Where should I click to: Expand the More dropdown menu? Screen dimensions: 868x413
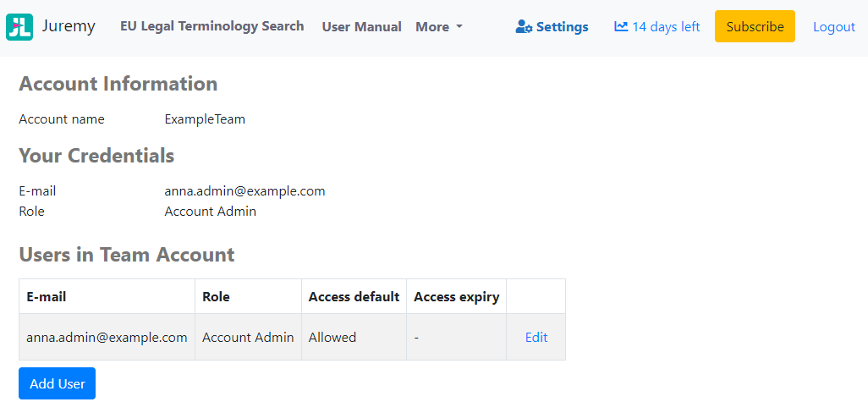click(x=438, y=27)
